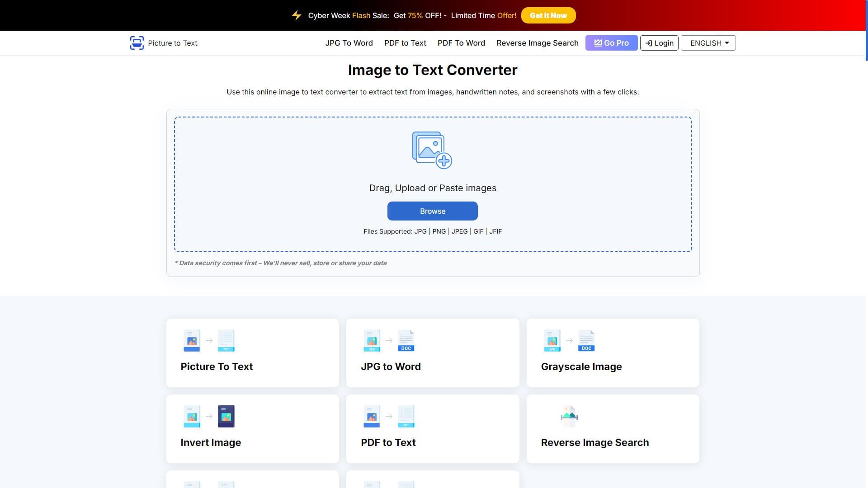The width and height of the screenshot is (868, 488).
Task: Open the JPG to Word card title
Action: [391, 366]
